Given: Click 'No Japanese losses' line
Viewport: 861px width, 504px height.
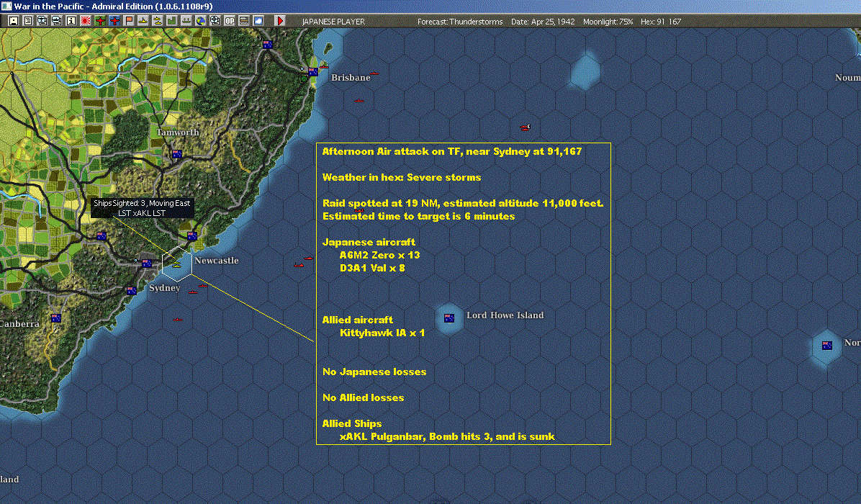Looking at the screenshot, I should pos(374,372).
